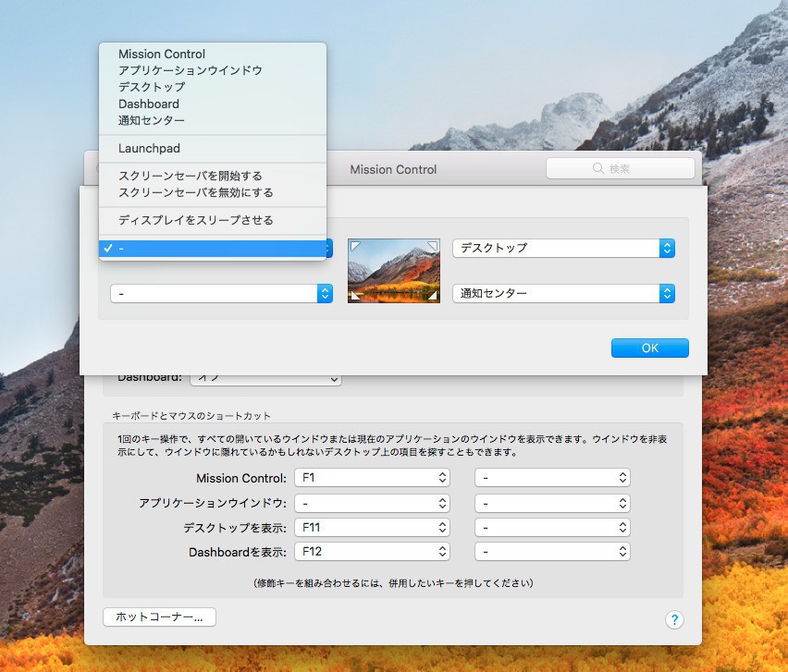This screenshot has width=788, height=672.
Task: Pick Dashboard in the hot corner menu
Action: [x=213, y=104]
